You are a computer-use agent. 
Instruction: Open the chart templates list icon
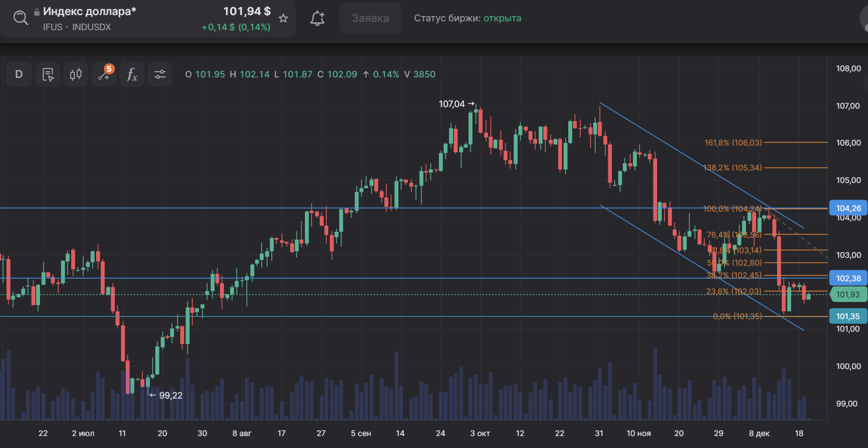48,74
